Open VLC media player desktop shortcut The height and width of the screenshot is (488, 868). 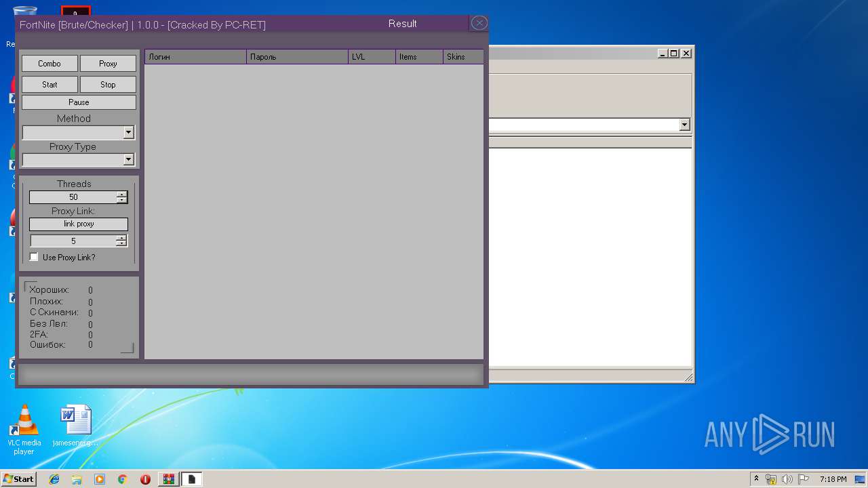pos(24,429)
